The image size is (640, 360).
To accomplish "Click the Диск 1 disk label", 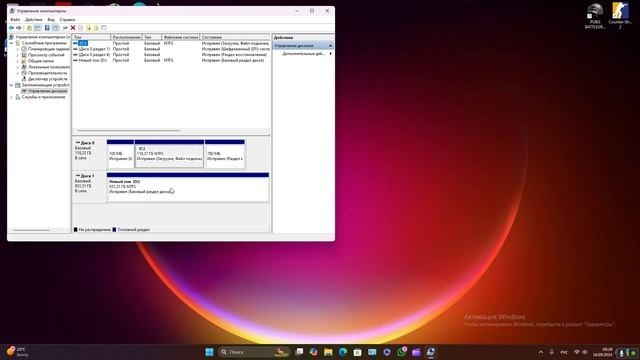I will tap(89, 187).
